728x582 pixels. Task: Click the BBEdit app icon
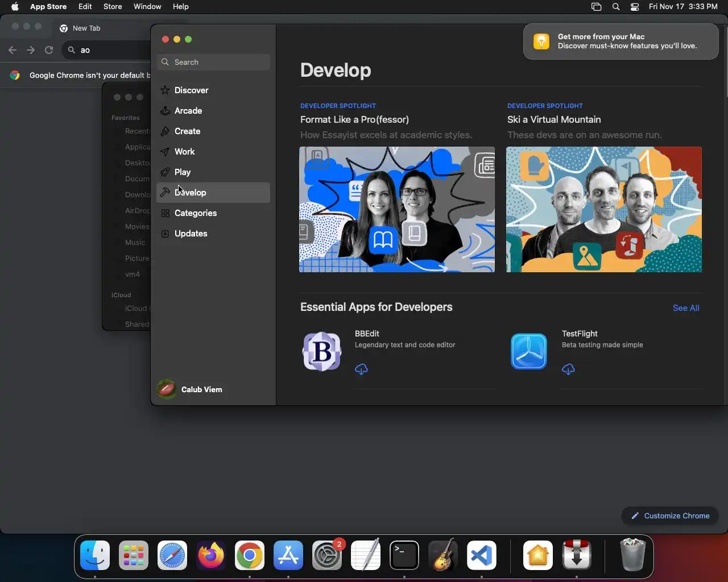(322, 351)
